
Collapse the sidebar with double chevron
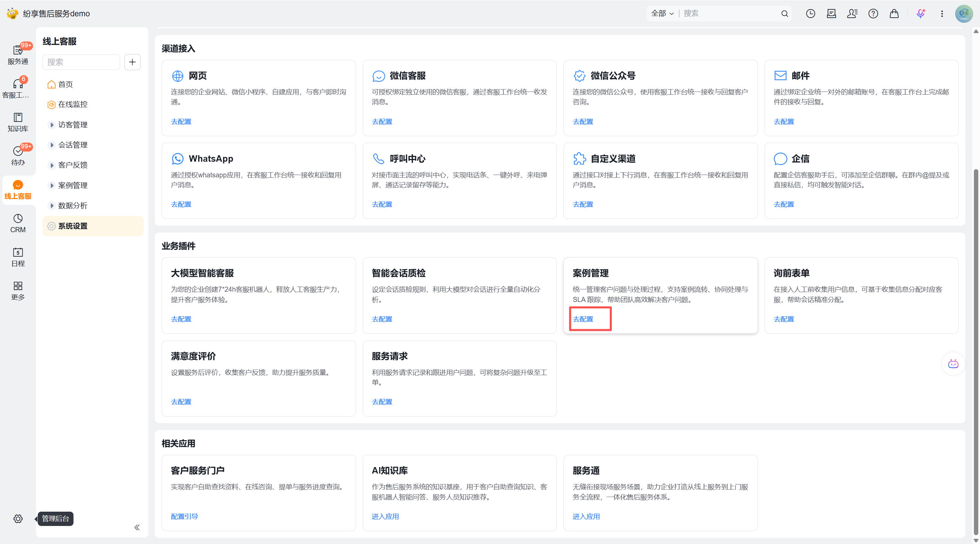(x=137, y=527)
